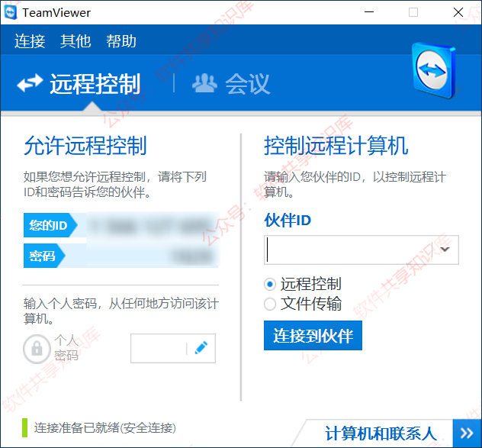
Task: Select the 远程控制 radio button
Action: point(270,284)
